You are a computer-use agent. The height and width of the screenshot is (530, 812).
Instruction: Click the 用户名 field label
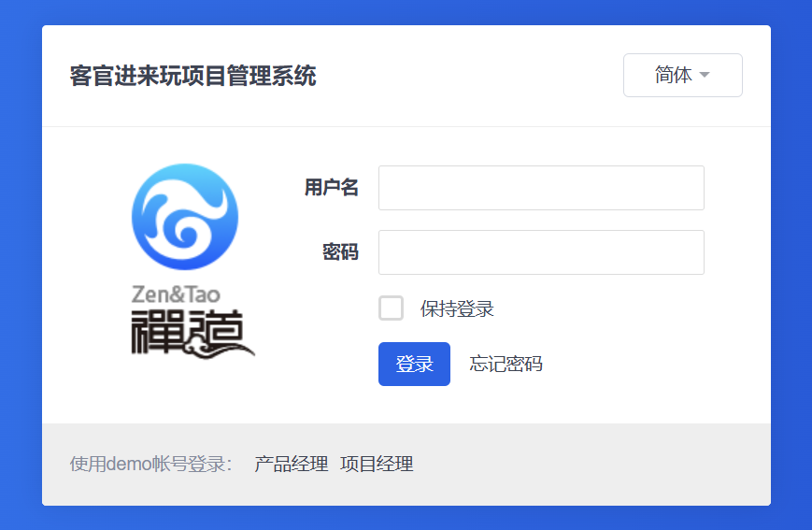coord(332,188)
